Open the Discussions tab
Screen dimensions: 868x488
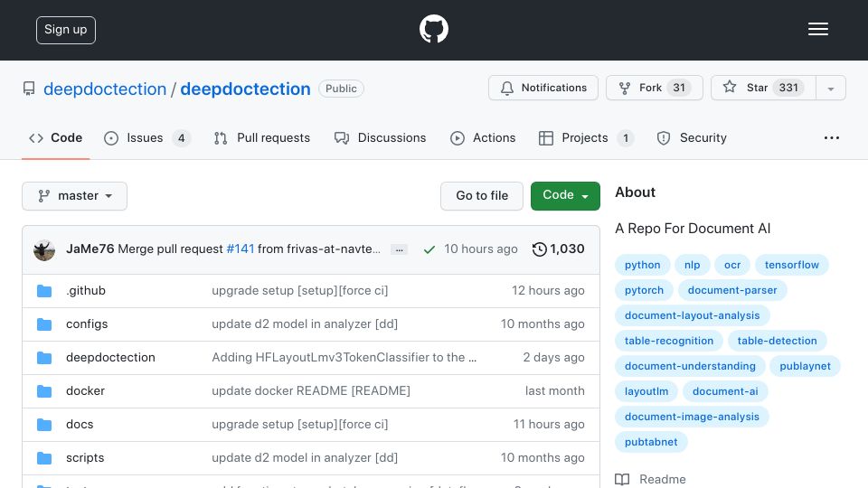tap(381, 137)
